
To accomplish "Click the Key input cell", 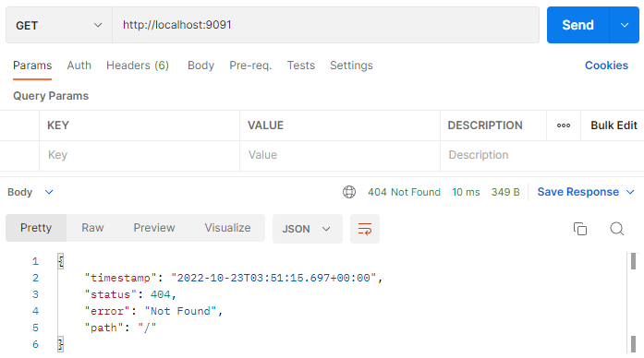I will (x=140, y=155).
